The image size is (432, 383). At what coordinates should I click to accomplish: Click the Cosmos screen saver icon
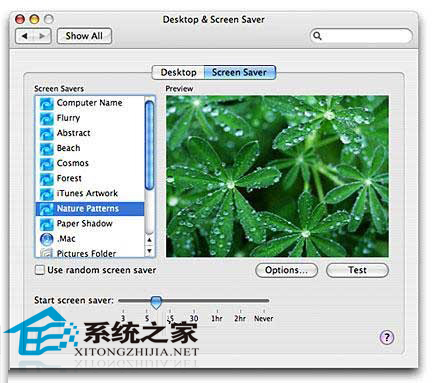point(46,163)
